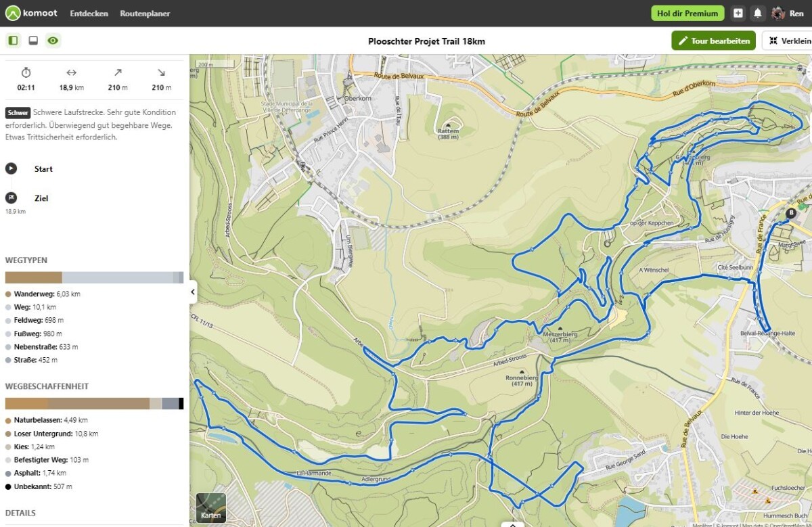Screen dimensions: 812x527
Task: Click the Wegbeschaffenheit surface bar
Action: 94,403
